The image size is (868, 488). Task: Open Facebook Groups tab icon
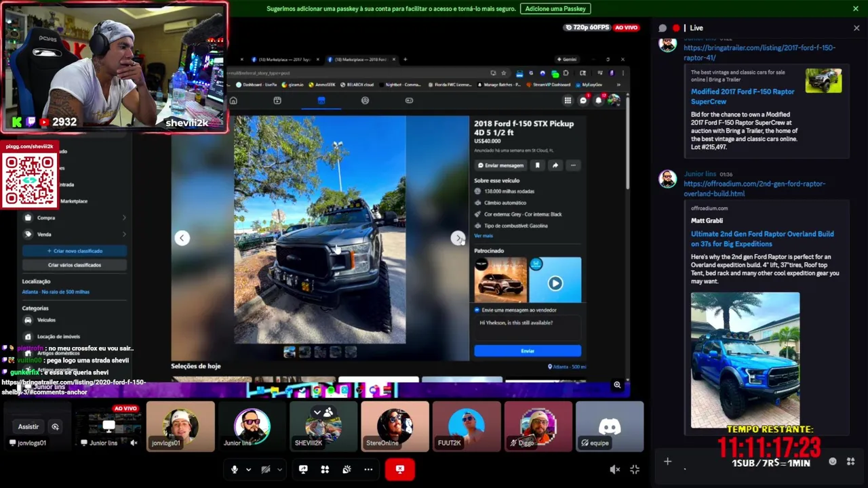(365, 100)
